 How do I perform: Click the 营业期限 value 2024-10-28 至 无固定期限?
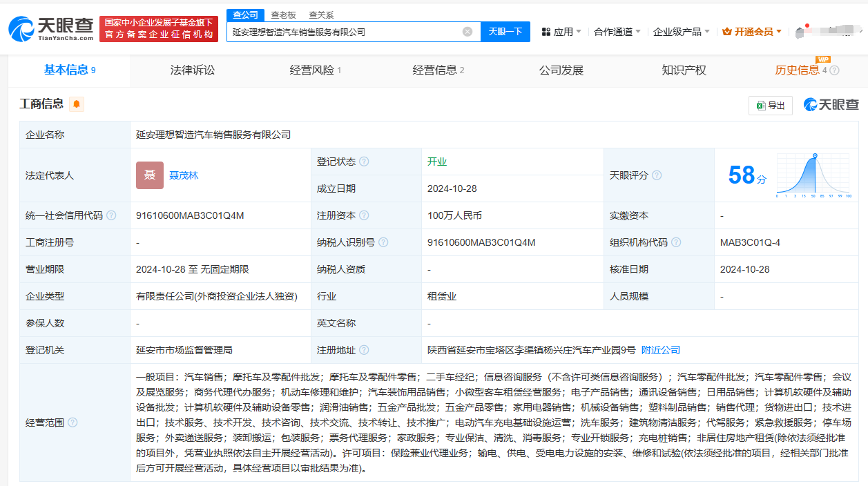[x=193, y=269]
